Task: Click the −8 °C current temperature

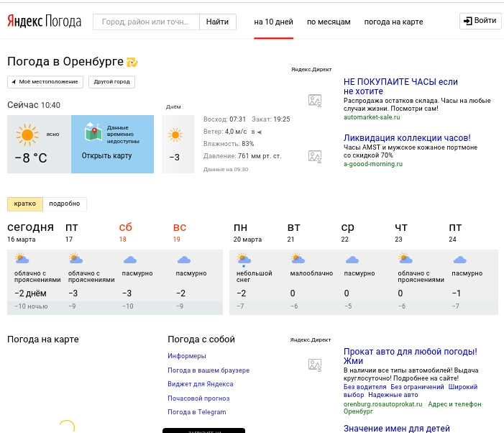Action: point(31,158)
